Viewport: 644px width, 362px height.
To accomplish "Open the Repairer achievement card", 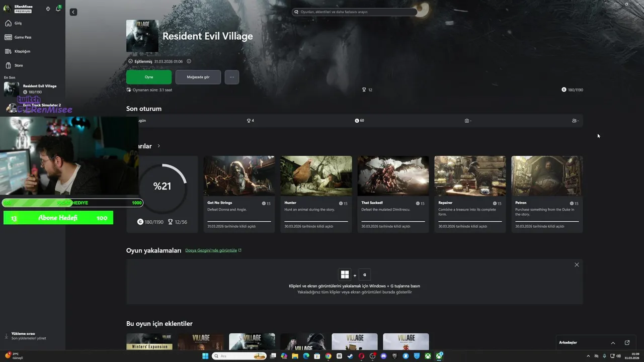I will pyautogui.click(x=470, y=194).
